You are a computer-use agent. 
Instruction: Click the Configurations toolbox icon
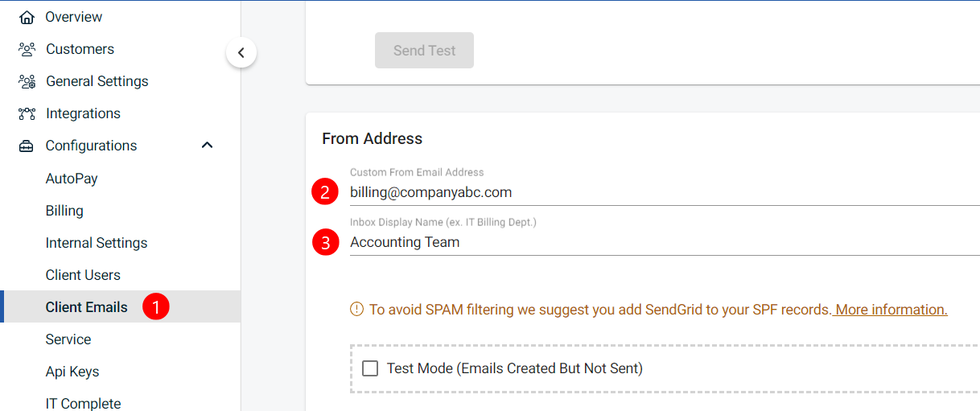(27, 146)
